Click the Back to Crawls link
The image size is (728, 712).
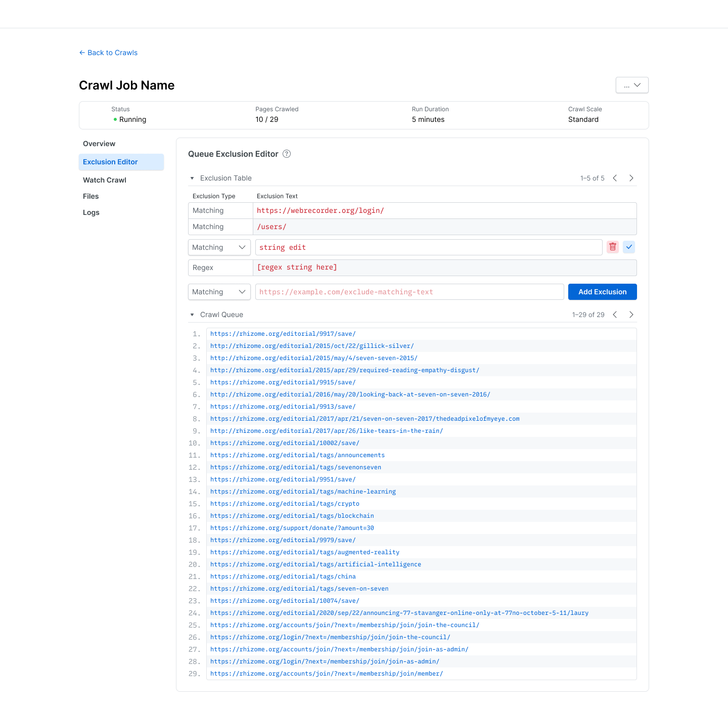112,53
